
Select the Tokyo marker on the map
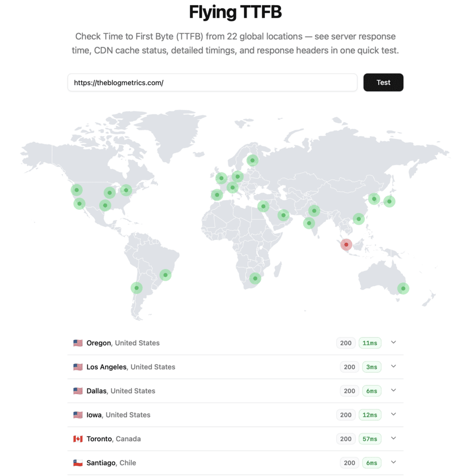(389, 201)
